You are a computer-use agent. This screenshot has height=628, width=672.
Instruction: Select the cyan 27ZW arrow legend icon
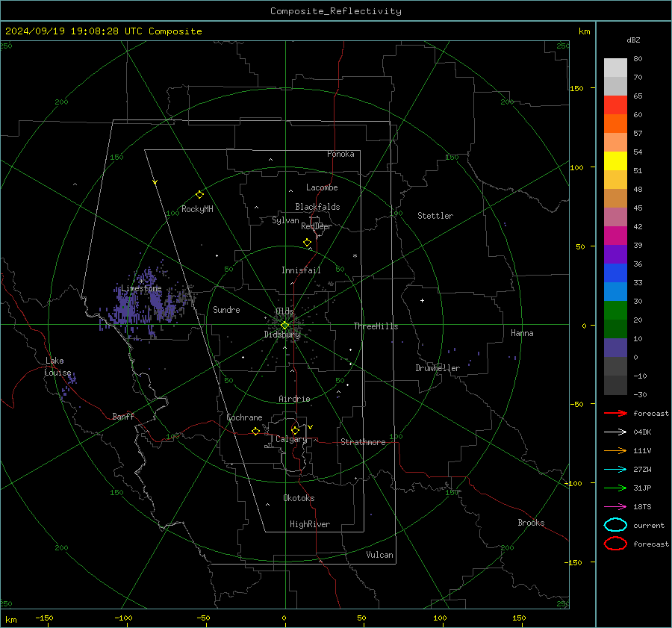click(x=615, y=470)
